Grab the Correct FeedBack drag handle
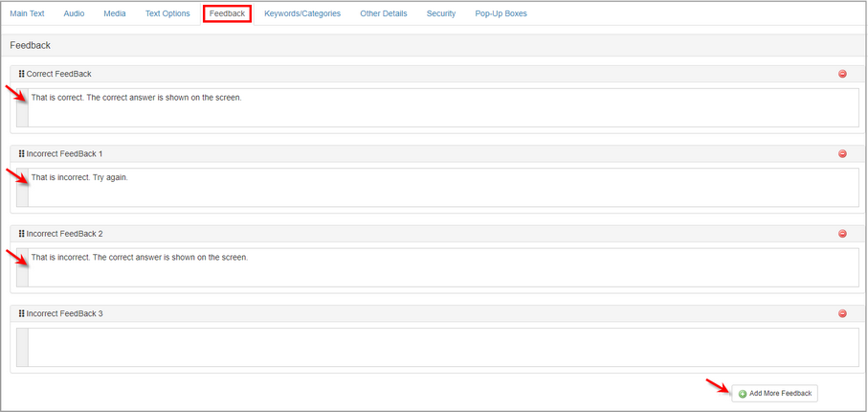 [21, 74]
